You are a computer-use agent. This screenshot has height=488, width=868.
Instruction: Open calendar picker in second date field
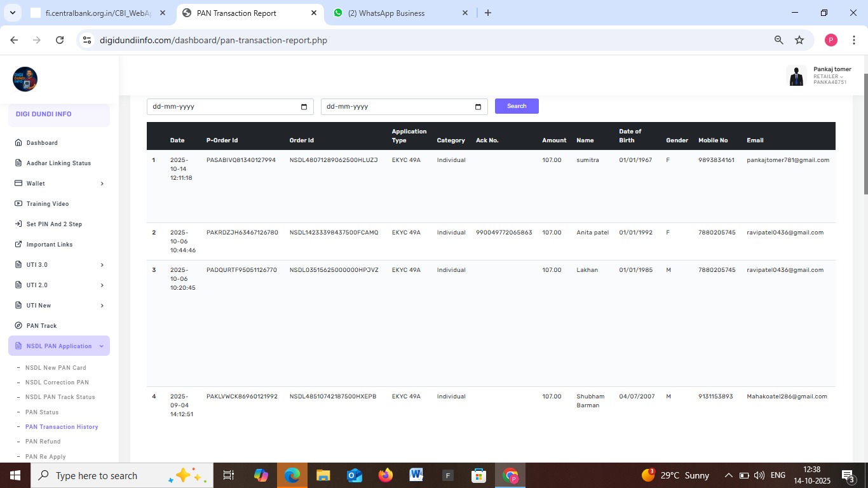tap(478, 107)
